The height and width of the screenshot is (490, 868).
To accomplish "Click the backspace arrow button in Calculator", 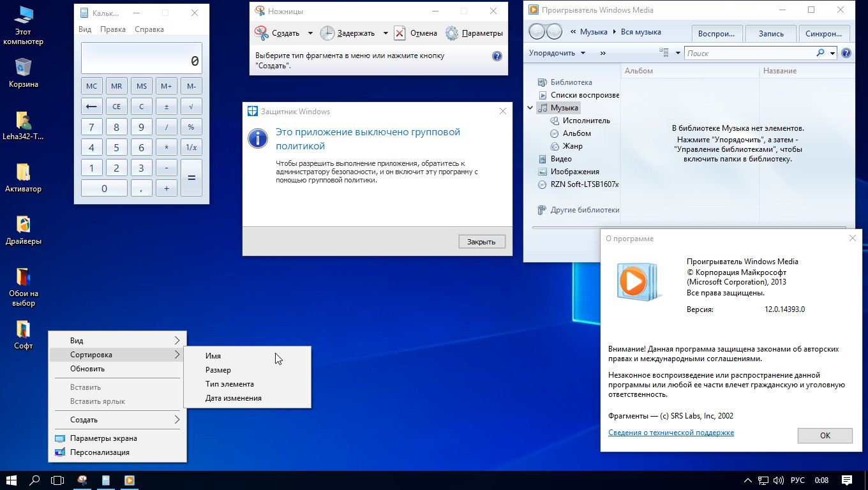I will (91, 107).
